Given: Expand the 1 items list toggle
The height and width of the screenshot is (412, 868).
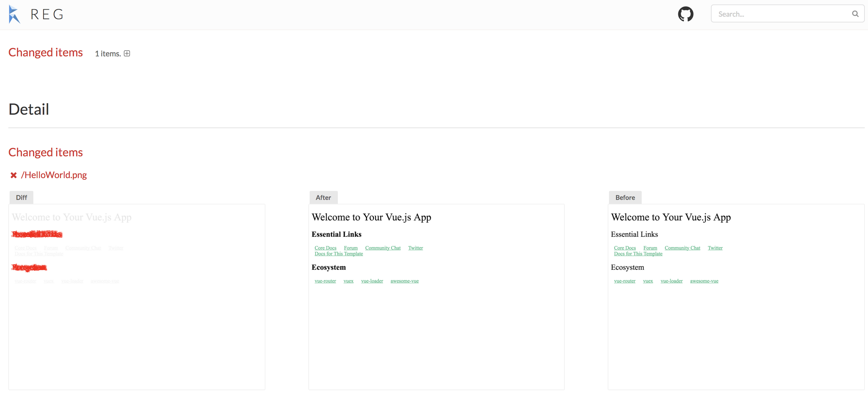Looking at the screenshot, I should pyautogui.click(x=127, y=54).
